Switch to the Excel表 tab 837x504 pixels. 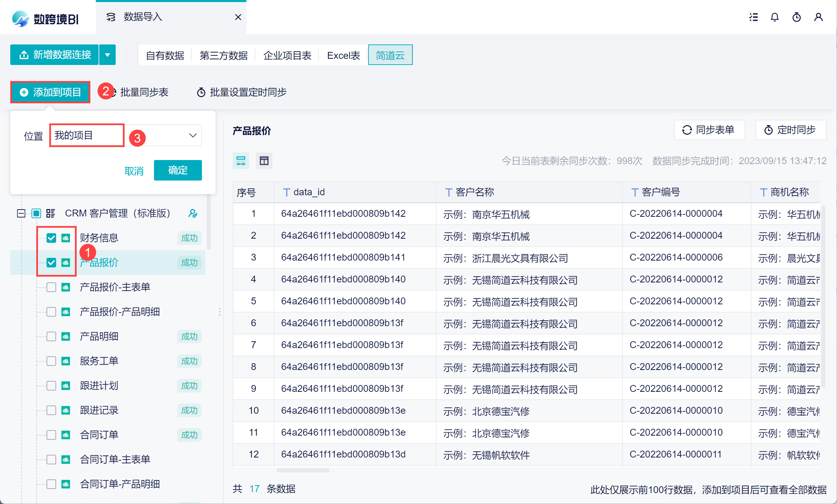[343, 55]
